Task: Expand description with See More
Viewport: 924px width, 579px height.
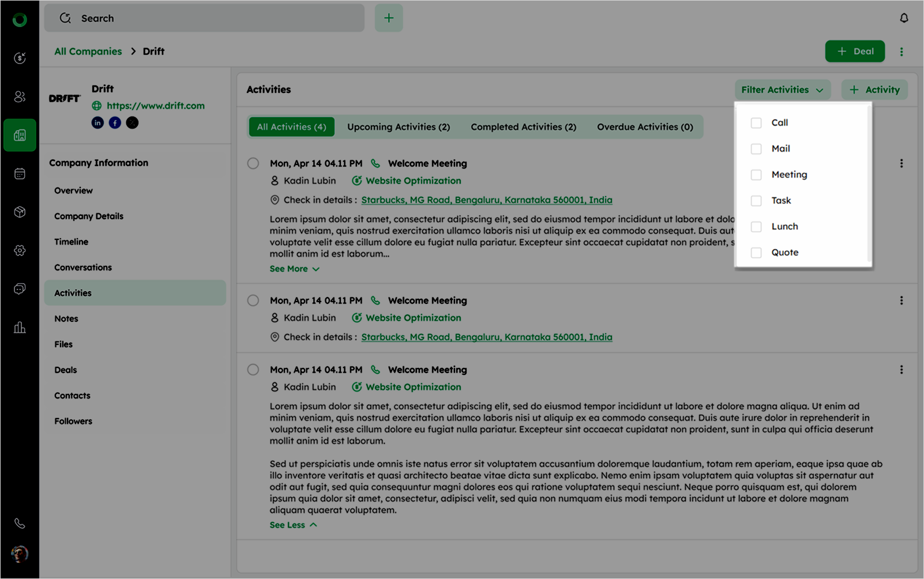Action: coord(294,269)
